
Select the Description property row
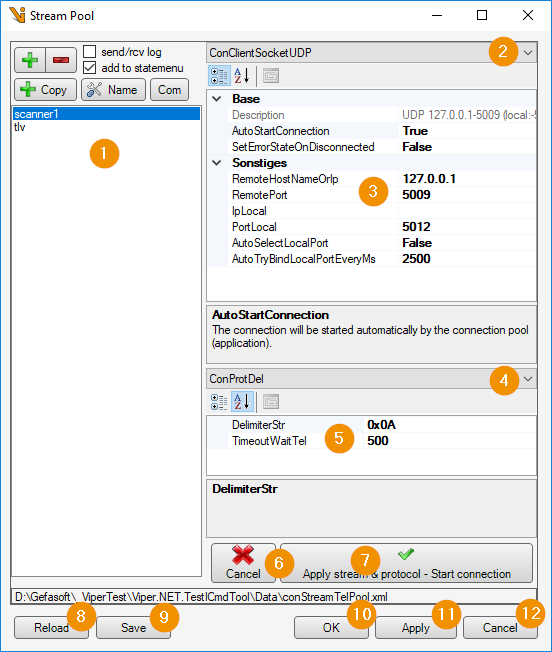(382, 115)
